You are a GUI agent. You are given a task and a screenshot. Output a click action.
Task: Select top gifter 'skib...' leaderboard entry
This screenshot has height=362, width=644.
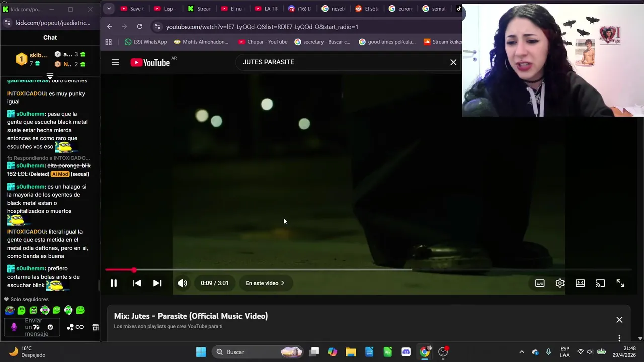(31, 59)
